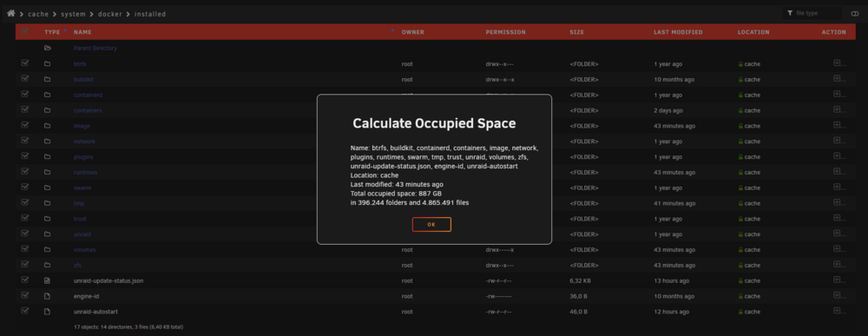Open the runtimes folder link
This screenshot has height=336, width=868.
point(85,172)
